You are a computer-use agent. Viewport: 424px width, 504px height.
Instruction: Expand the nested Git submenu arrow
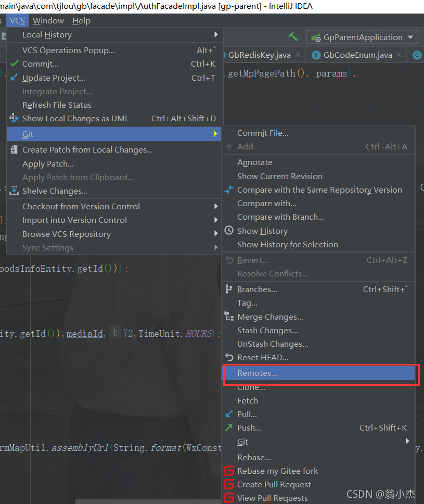(407, 442)
